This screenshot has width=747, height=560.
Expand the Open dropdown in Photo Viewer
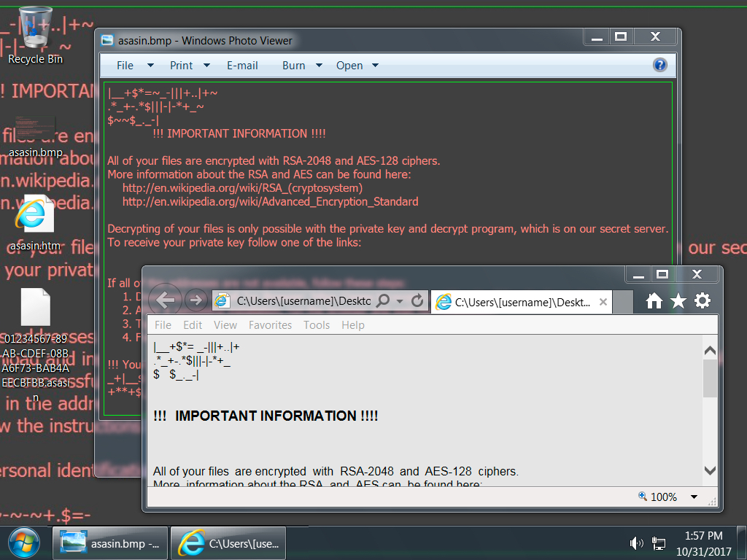376,65
